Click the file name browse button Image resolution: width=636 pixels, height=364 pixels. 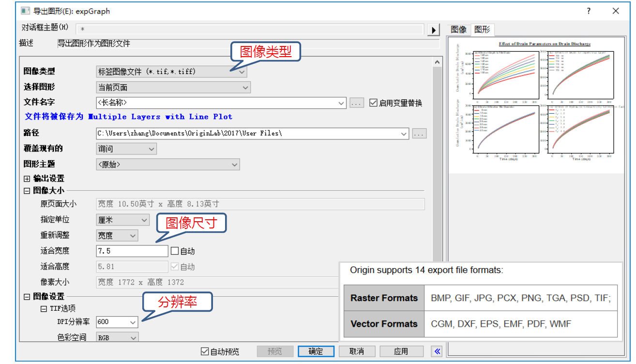pyautogui.click(x=356, y=103)
